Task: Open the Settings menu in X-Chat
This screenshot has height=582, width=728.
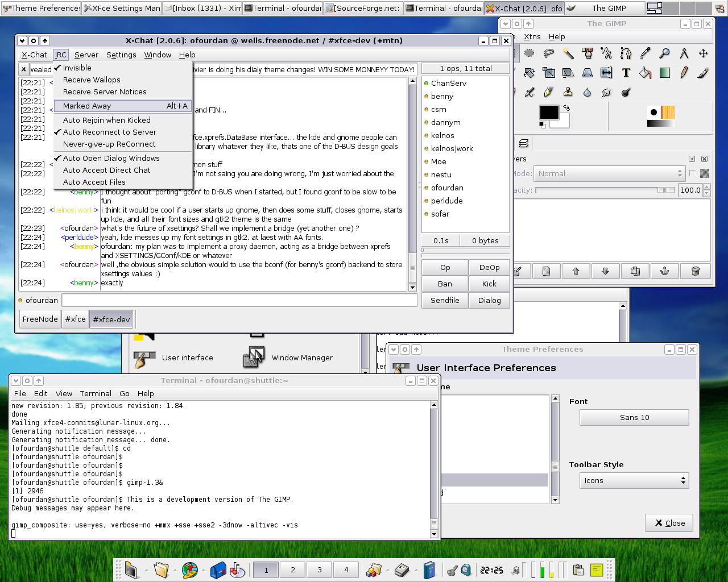Action: [121, 55]
